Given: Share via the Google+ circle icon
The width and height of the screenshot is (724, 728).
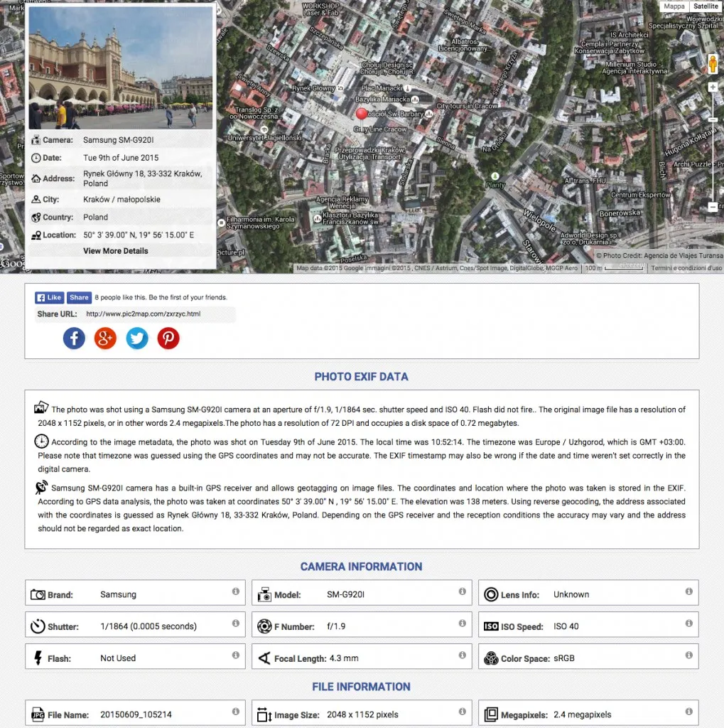Looking at the screenshot, I should point(105,338).
